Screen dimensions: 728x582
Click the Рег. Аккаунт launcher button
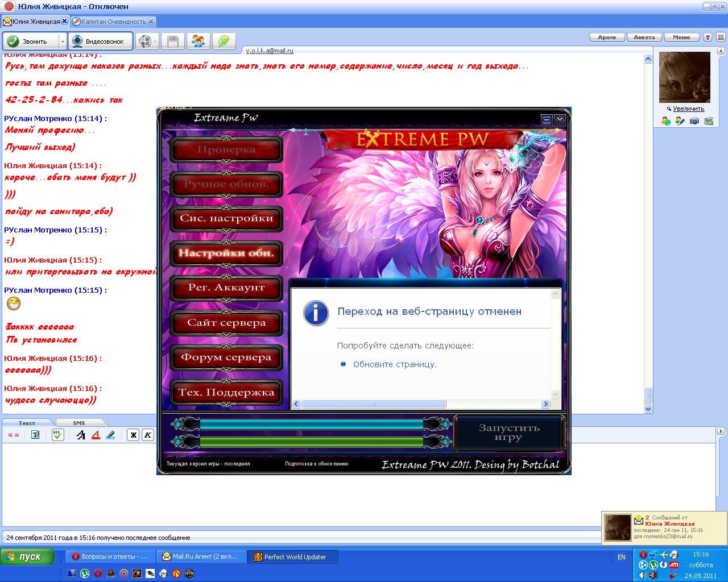[x=226, y=288]
